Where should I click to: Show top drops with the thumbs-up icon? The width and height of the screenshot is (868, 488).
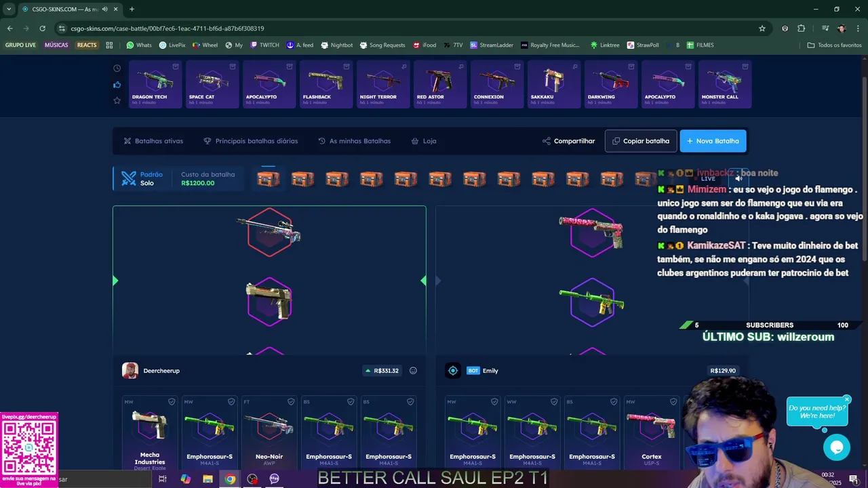point(117,85)
